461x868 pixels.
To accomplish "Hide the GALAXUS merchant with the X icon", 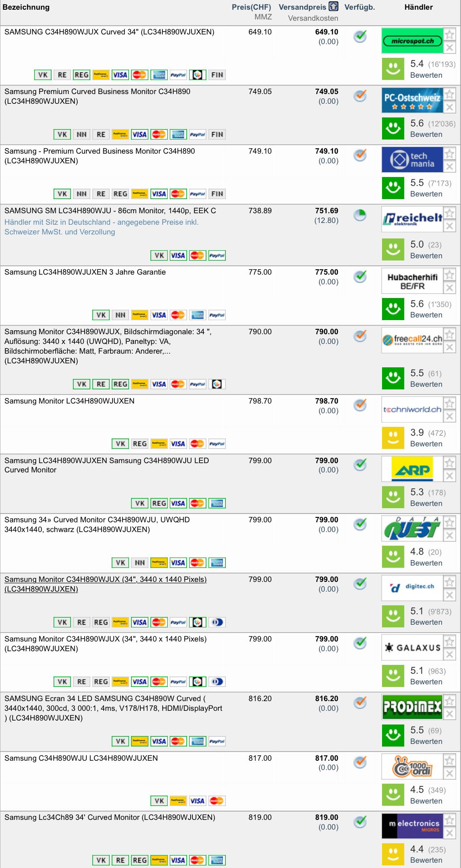I will point(449,654).
